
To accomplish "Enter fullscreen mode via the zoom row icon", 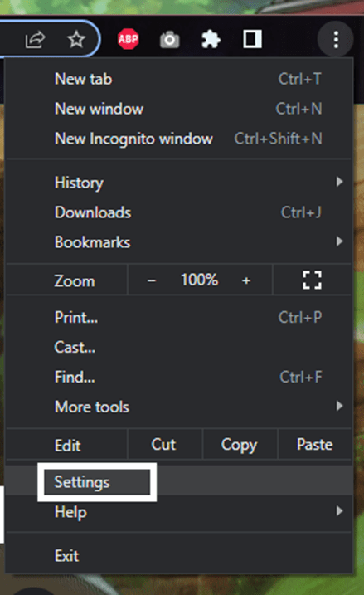I will coord(312,280).
